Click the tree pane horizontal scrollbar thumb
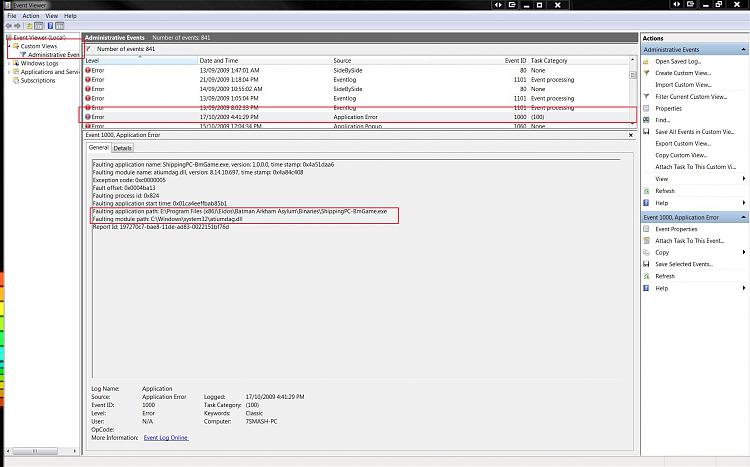The width and height of the screenshot is (750, 467). [x=34, y=451]
